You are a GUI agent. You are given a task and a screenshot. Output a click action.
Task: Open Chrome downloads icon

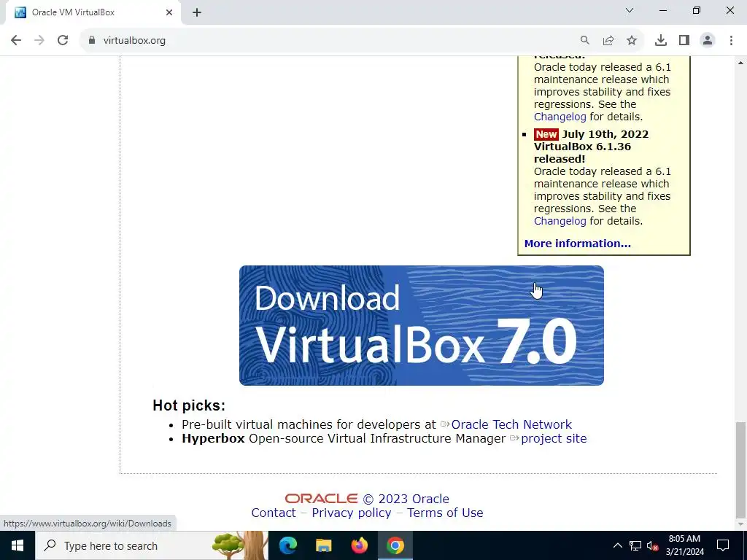coord(661,41)
